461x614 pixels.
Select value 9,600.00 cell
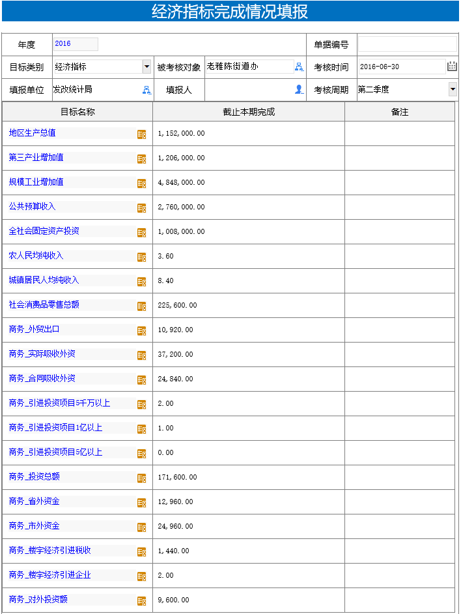(x=249, y=600)
